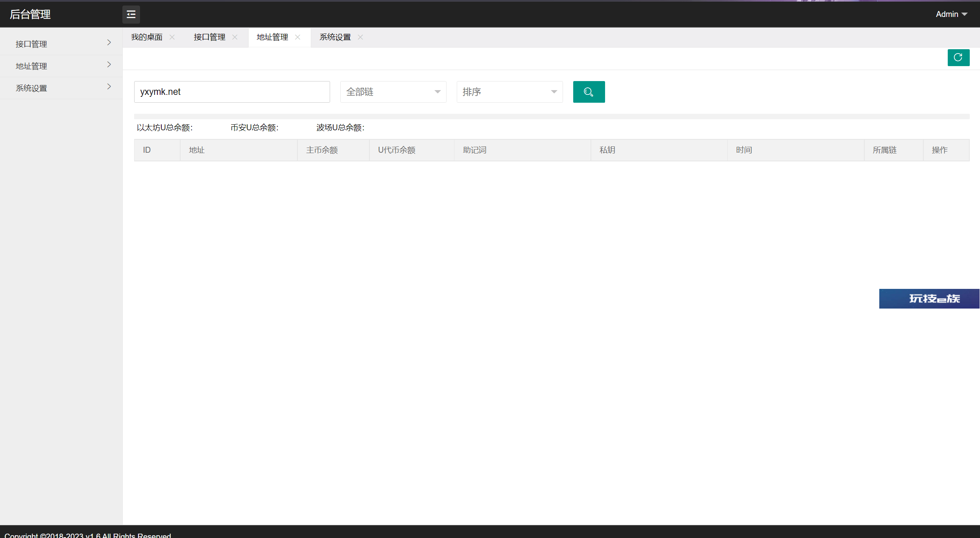Click the 私钥 column header
980x538 pixels.
pos(659,150)
